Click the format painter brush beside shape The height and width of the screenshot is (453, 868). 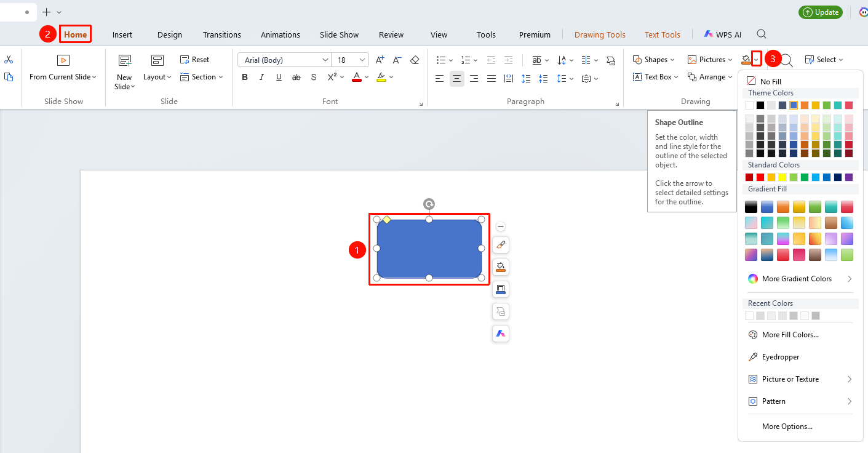coord(501,245)
